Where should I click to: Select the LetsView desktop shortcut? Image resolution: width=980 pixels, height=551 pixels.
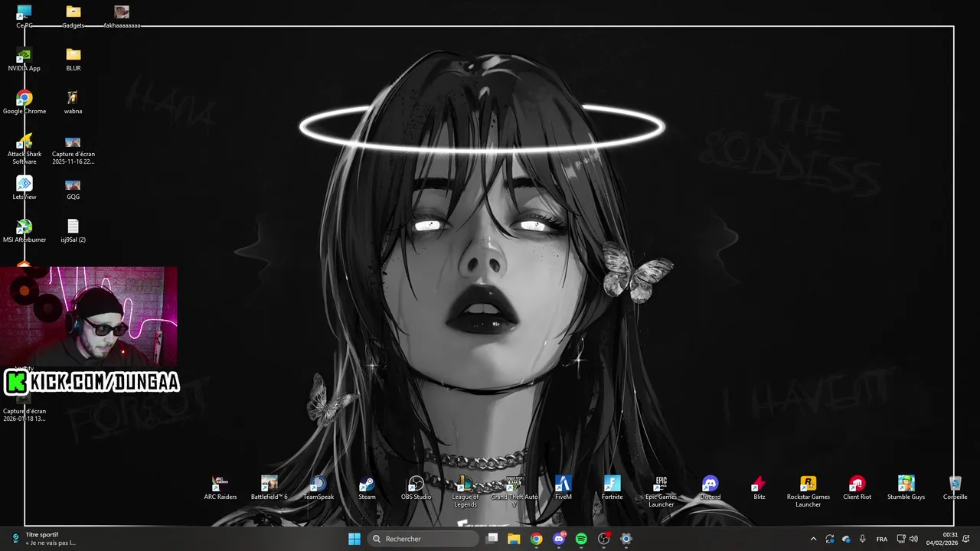[24, 188]
